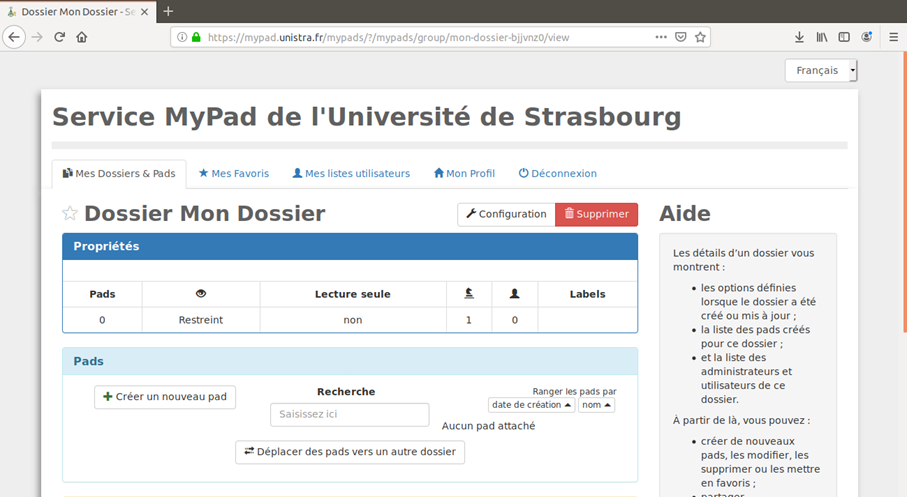
Task: Open the Firefox downloads arrow icon
Action: click(x=799, y=37)
